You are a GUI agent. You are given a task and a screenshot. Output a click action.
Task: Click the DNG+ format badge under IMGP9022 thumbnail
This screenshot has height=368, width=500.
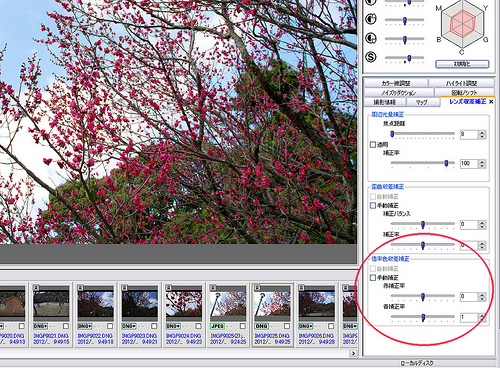[85, 326]
